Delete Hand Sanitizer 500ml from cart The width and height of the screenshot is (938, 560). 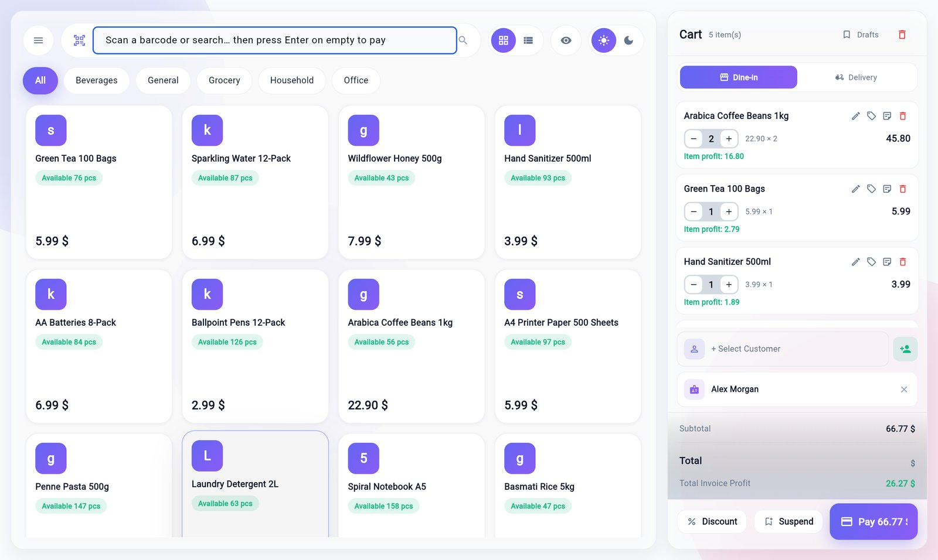point(903,262)
